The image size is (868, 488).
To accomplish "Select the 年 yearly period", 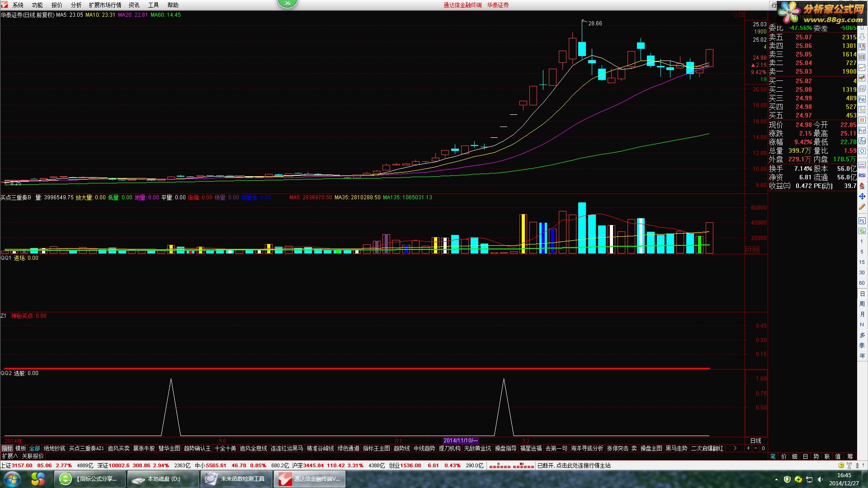I will click(x=862, y=356).
